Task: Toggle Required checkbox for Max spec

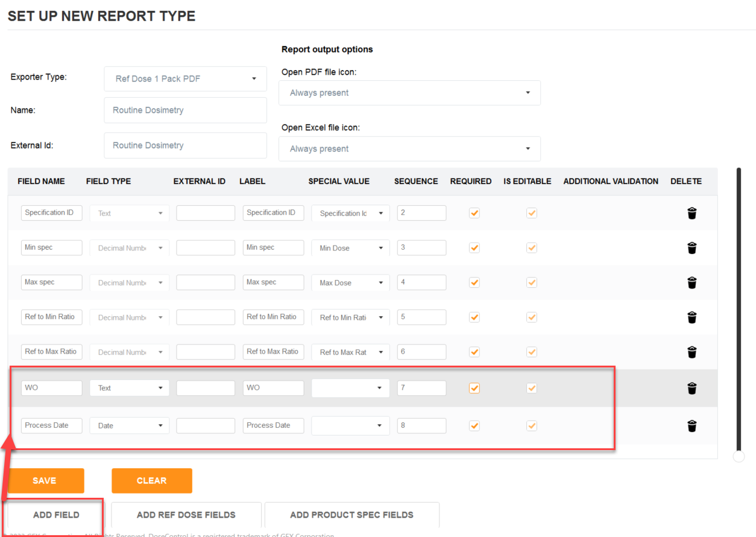Action: click(x=474, y=282)
